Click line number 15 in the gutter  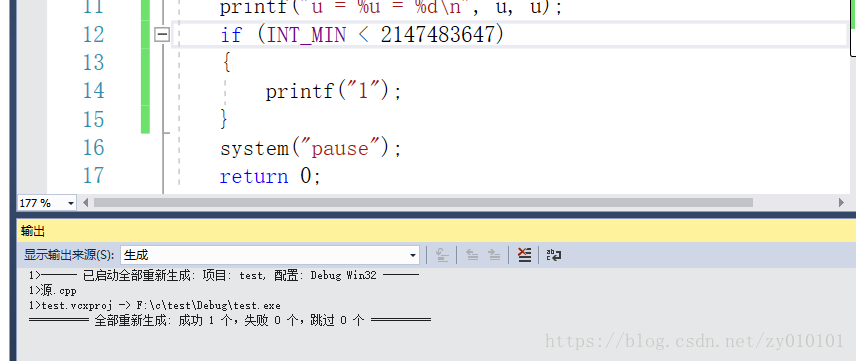(x=93, y=120)
